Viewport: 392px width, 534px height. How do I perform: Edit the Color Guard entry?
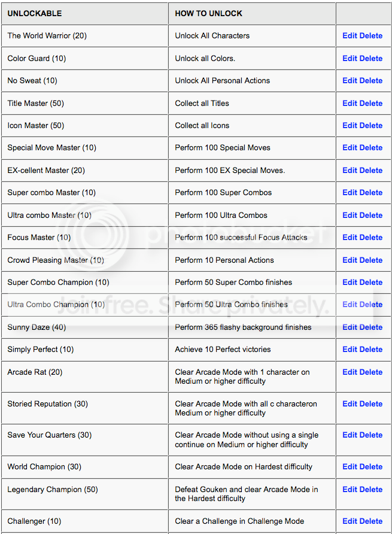click(350, 58)
